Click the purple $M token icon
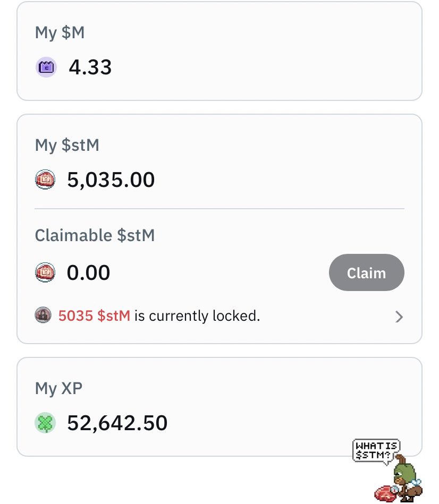This screenshot has height=504, width=439. tap(46, 67)
